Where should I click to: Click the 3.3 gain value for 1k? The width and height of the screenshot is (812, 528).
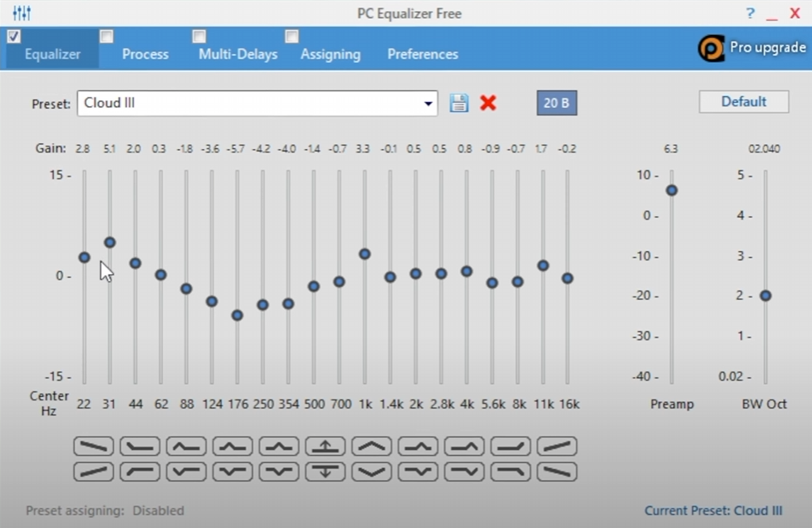point(363,149)
